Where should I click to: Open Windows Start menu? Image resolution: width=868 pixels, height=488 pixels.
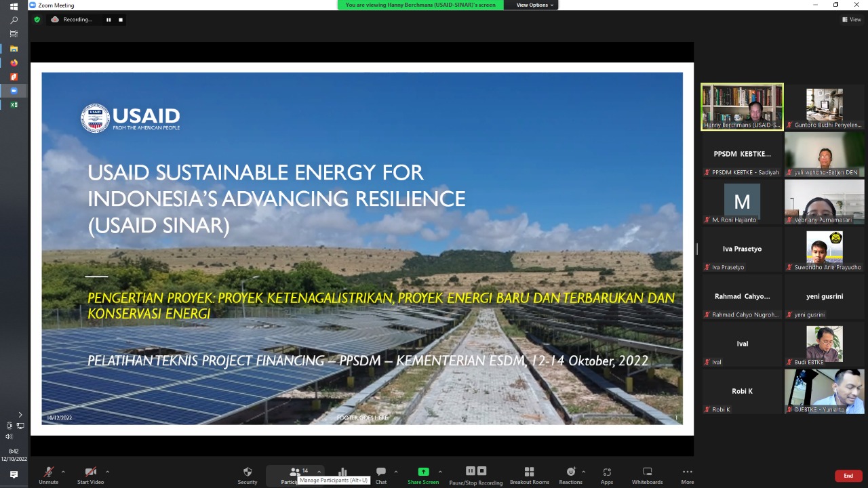pyautogui.click(x=14, y=6)
